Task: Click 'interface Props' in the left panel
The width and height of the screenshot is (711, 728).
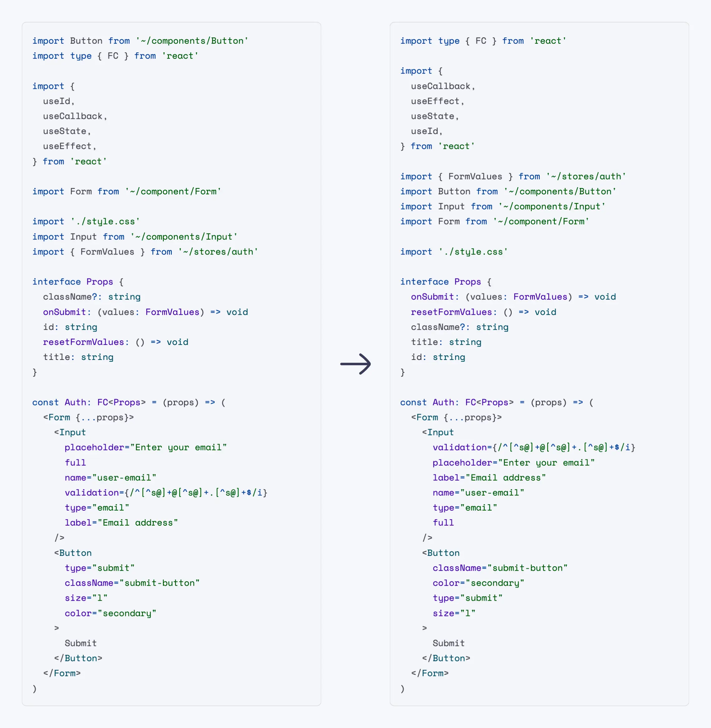Action: pos(72,282)
